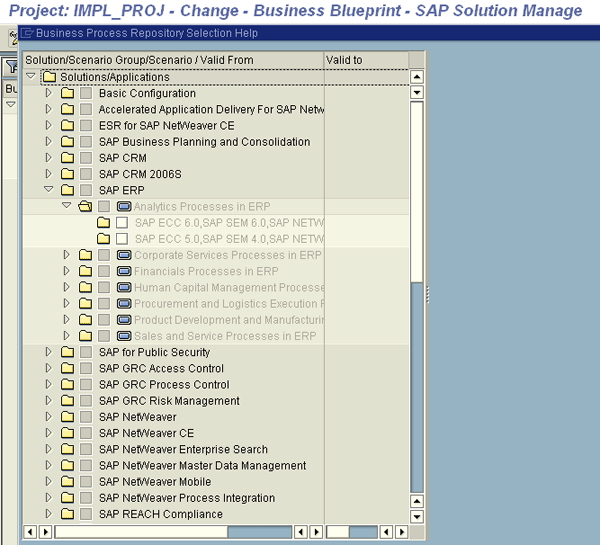
Task: Click the scenario icon beside Corporate Services Processes
Action: (x=124, y=255)
